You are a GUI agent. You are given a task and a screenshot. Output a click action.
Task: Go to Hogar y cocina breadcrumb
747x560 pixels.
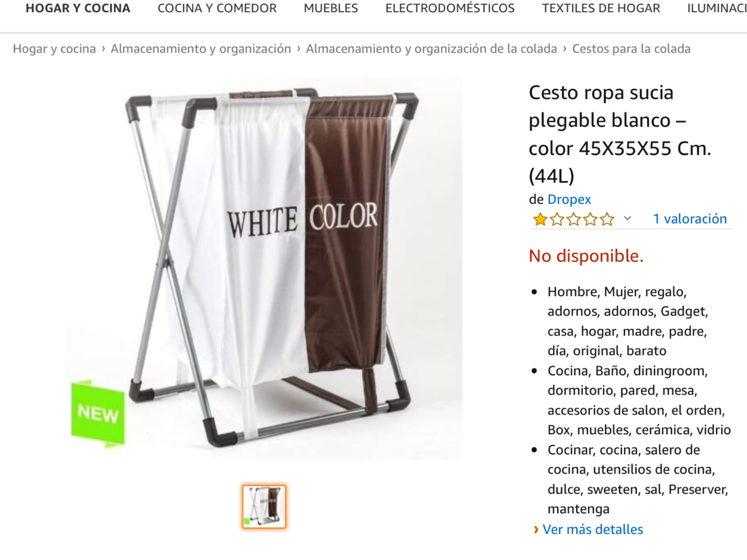pyautogui.click(x=55, y=49)
